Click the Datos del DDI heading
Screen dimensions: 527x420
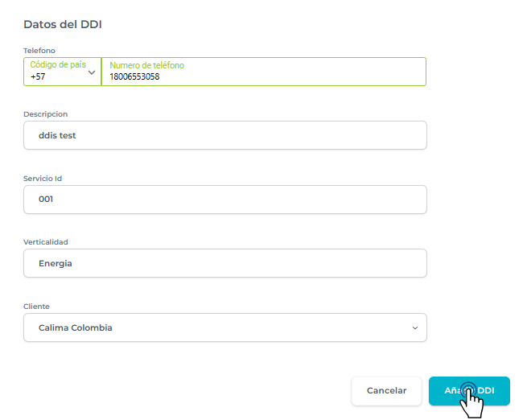63,24
